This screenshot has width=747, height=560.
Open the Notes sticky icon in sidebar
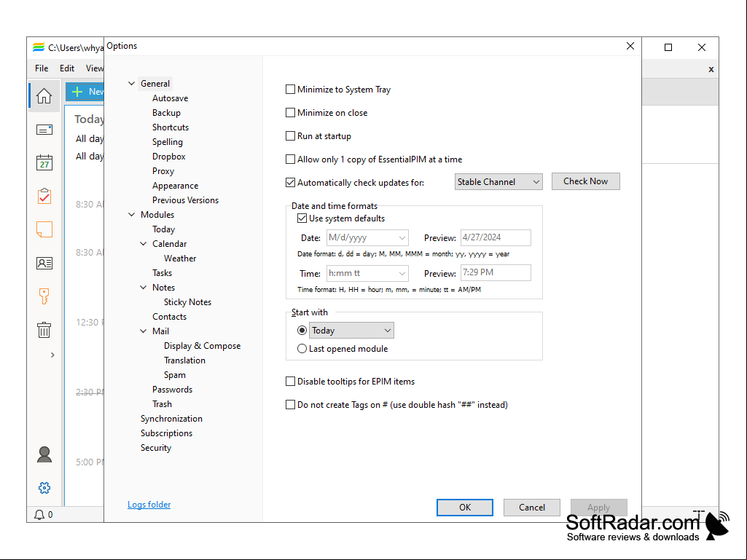point(44,229)
